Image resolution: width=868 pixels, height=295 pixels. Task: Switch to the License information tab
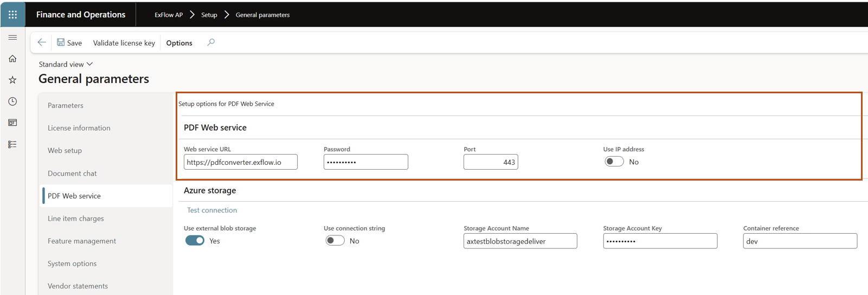[79, 128]
